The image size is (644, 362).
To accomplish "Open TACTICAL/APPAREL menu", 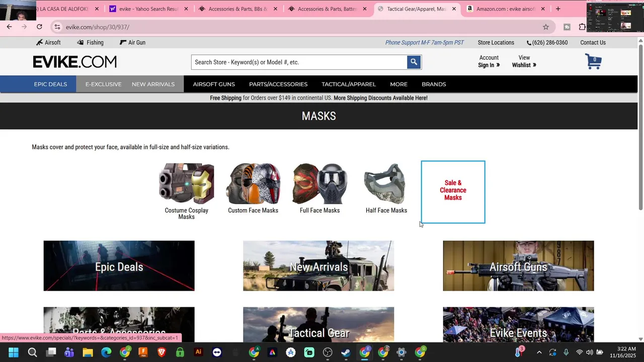I will click(x=349, y=84).
